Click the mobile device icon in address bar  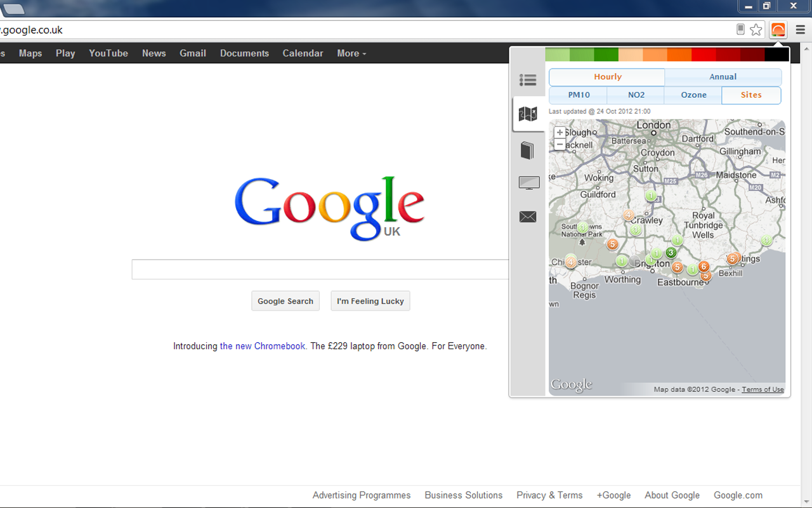740,30
